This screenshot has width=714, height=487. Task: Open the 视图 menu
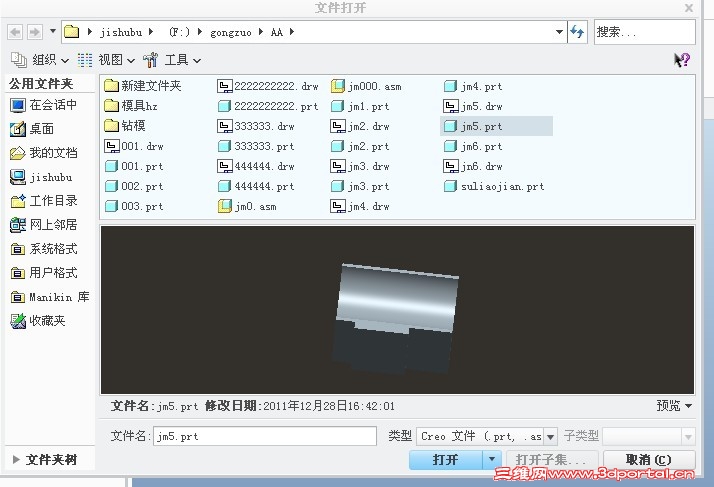click(x=106, y=60)
